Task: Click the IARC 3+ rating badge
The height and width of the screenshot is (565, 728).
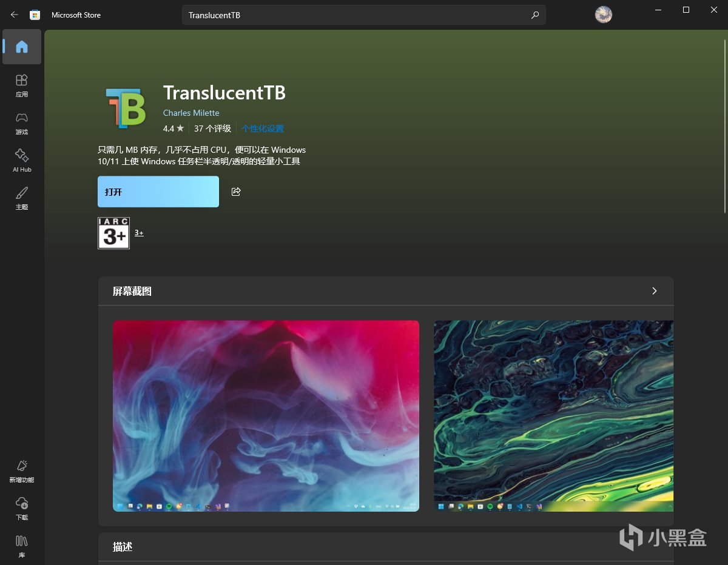Action: pos(113,233)
